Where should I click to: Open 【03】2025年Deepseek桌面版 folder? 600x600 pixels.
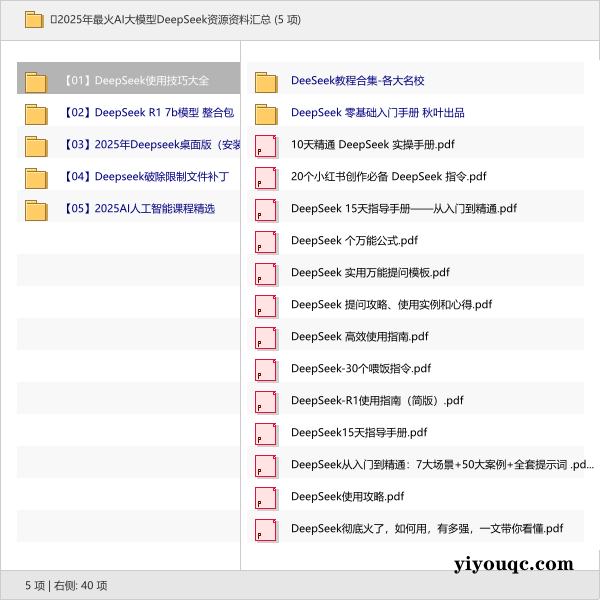166,145
